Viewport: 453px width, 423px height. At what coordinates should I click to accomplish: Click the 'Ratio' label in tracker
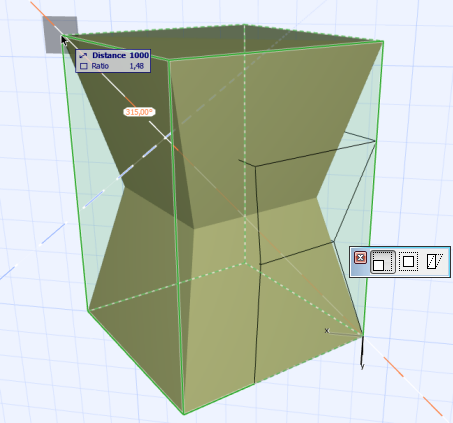coord(100,66)
